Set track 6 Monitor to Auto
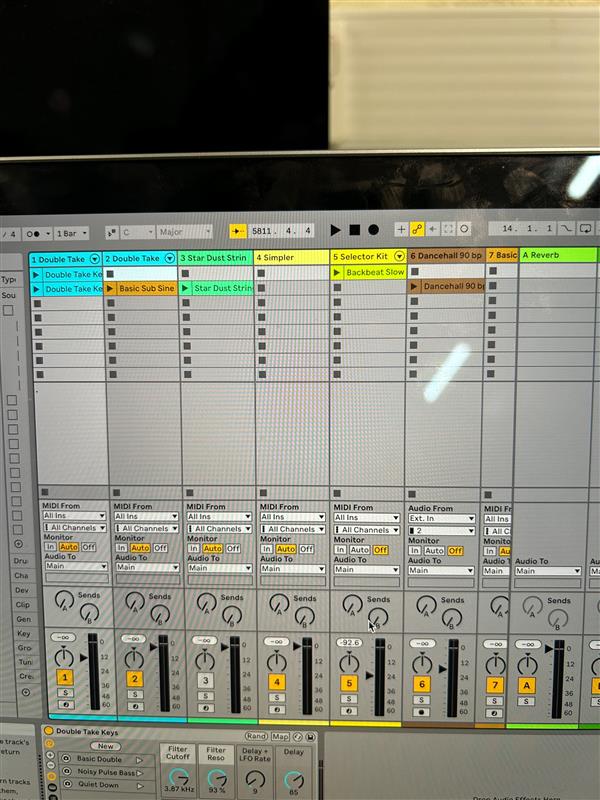This screenshot has height=800, width=600. coord(434,550)
